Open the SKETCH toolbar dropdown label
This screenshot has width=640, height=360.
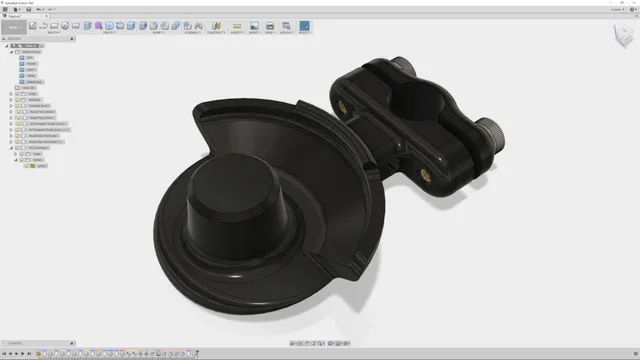click(x=53, y=33)
